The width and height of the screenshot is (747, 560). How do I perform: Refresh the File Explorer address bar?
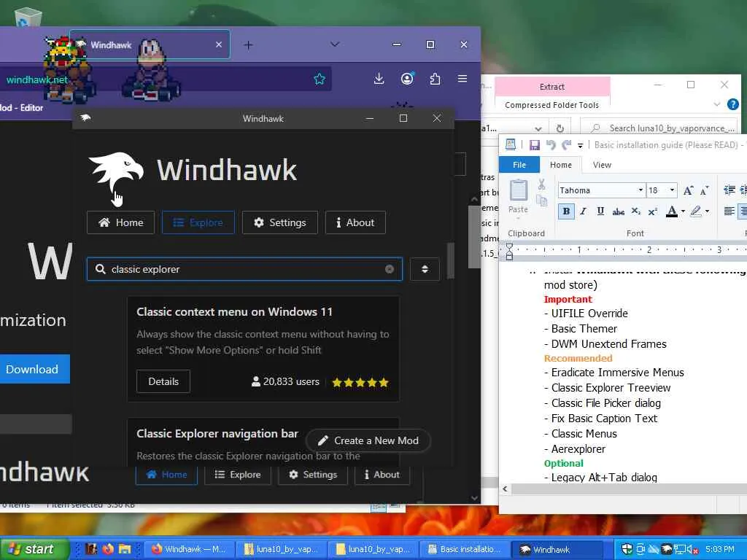[x=560, y=128]
